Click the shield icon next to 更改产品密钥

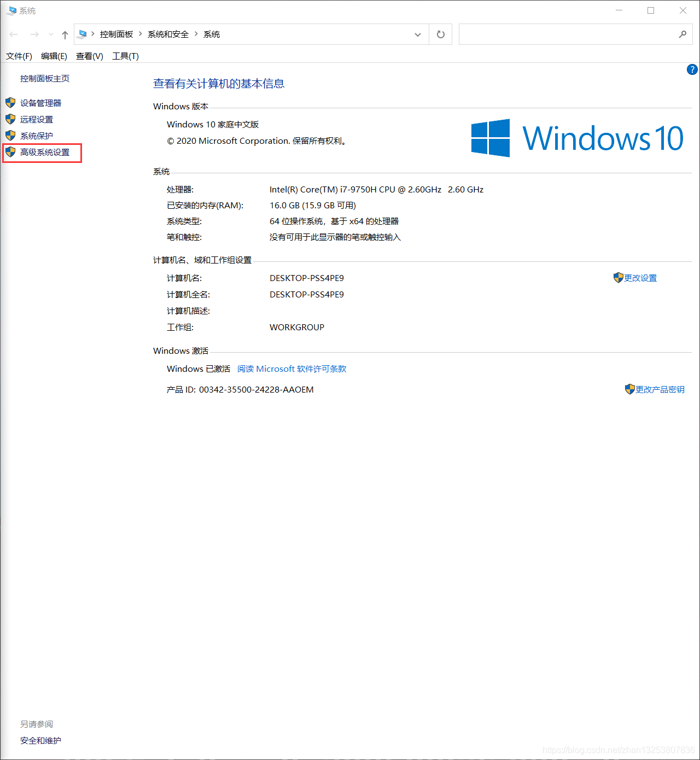point(629,389)
